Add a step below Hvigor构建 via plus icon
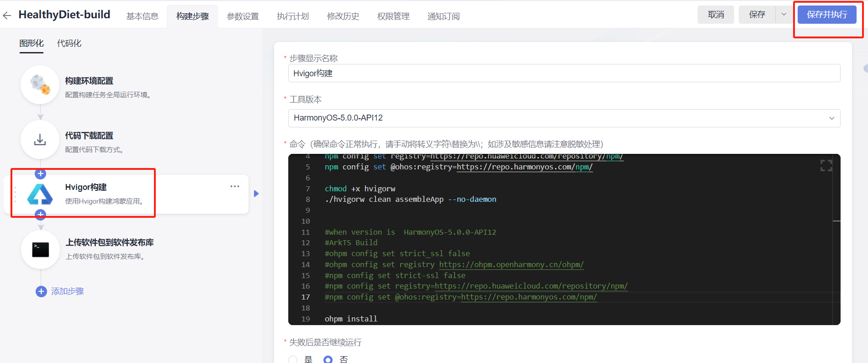 point(40,215)
